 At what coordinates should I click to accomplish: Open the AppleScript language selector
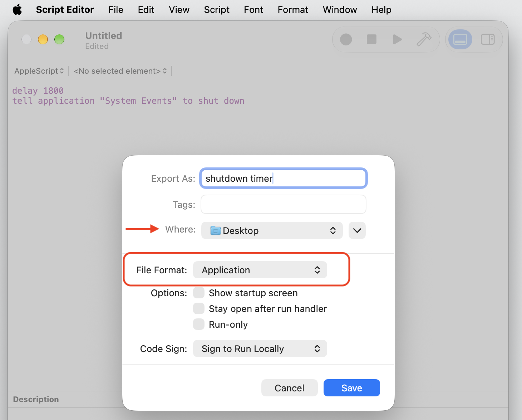coord(39,71)
